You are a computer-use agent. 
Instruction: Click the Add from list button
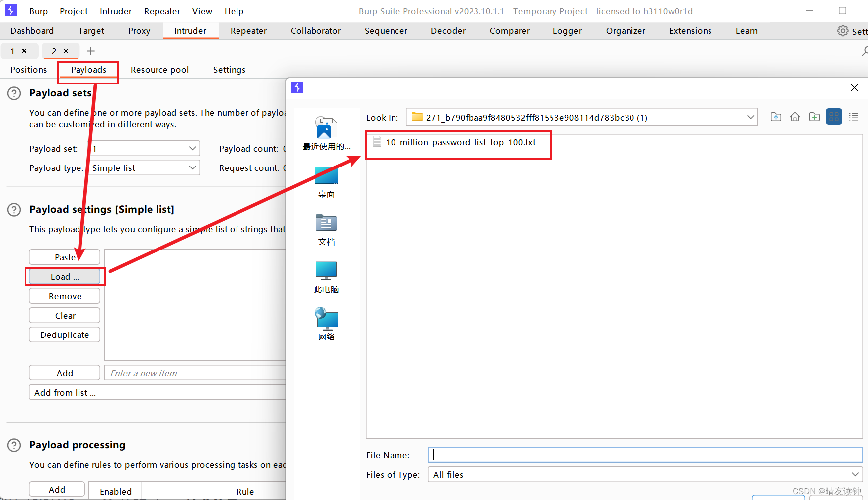65,392
